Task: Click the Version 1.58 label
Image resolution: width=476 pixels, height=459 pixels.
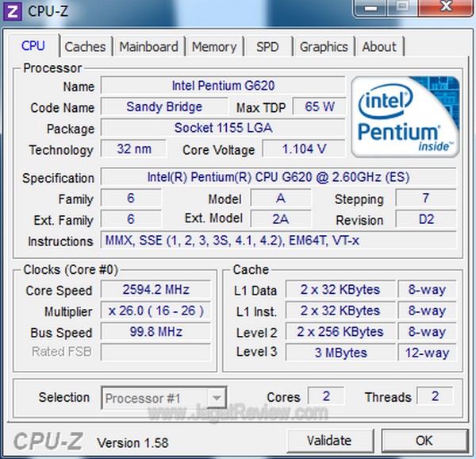Action: click(132, 443)
